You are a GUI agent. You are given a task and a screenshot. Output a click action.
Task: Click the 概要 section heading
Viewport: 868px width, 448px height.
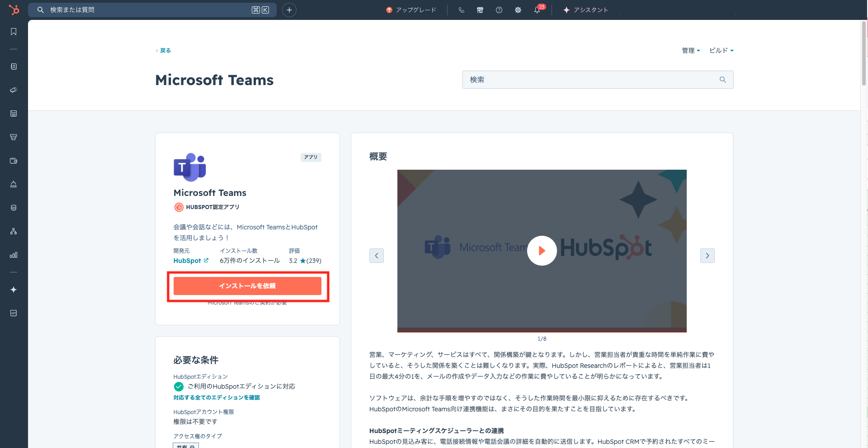tap(378, 157)
